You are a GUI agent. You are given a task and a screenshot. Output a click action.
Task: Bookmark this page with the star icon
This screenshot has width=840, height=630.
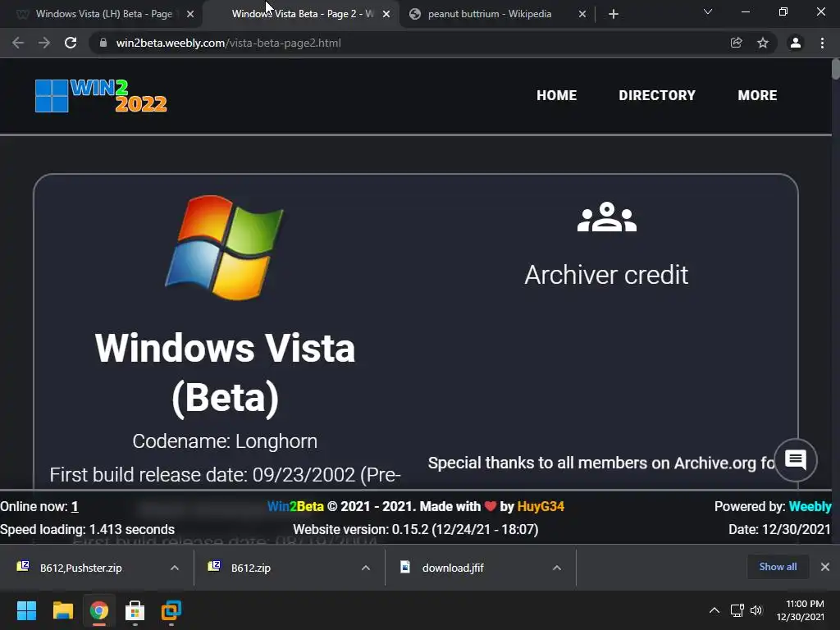click(x=763, y=43)
